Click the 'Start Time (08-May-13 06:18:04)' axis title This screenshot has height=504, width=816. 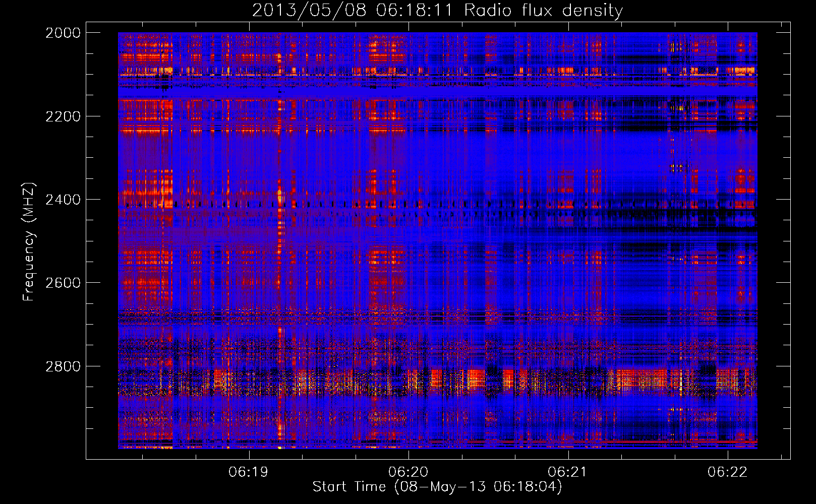437,487
